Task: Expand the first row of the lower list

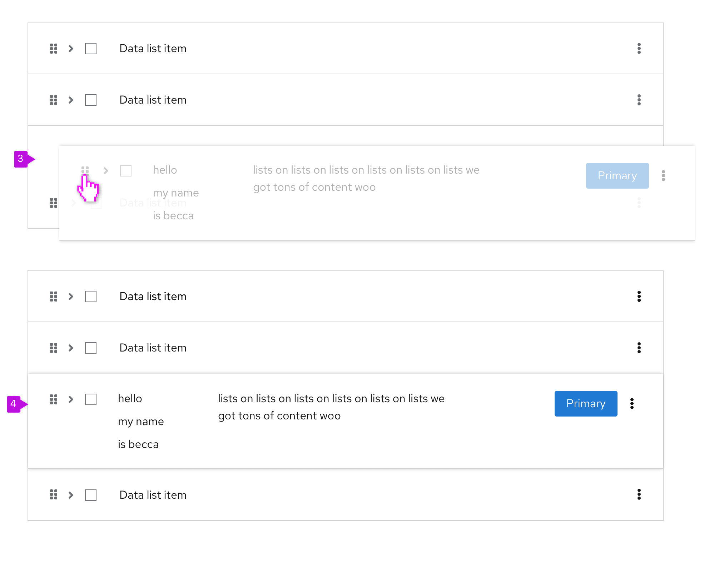Action: point(71,297)
